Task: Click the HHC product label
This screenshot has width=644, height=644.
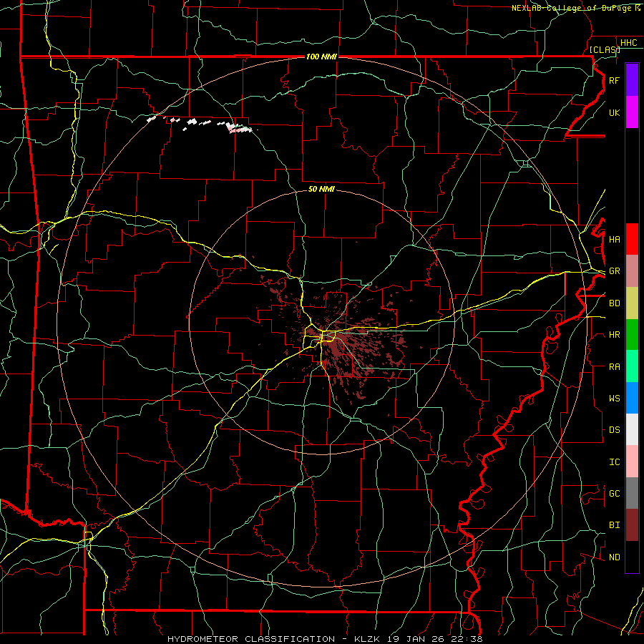Action: click(628, 43)
